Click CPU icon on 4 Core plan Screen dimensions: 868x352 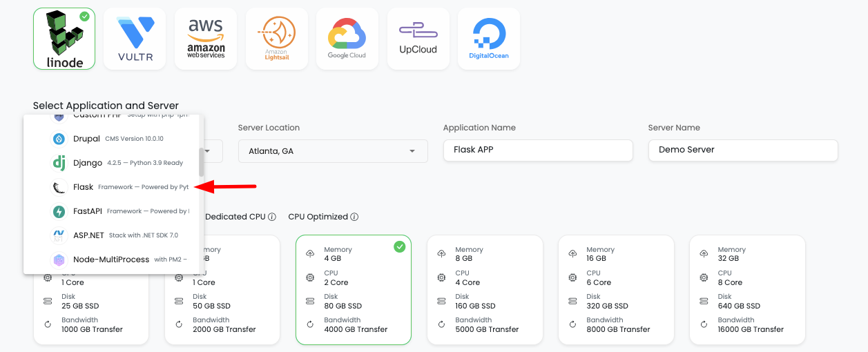[x=441, y=277]
